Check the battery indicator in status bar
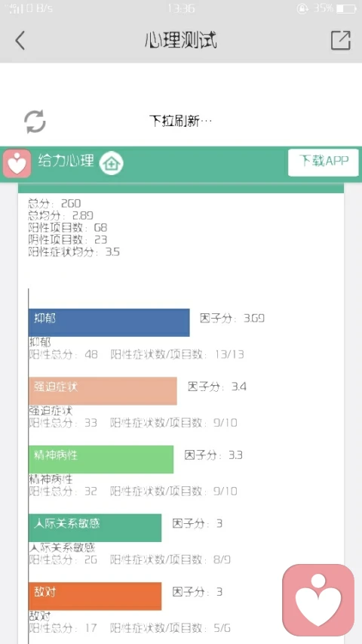The width and height of the screenshot is (362, 644). pos(346,8)
